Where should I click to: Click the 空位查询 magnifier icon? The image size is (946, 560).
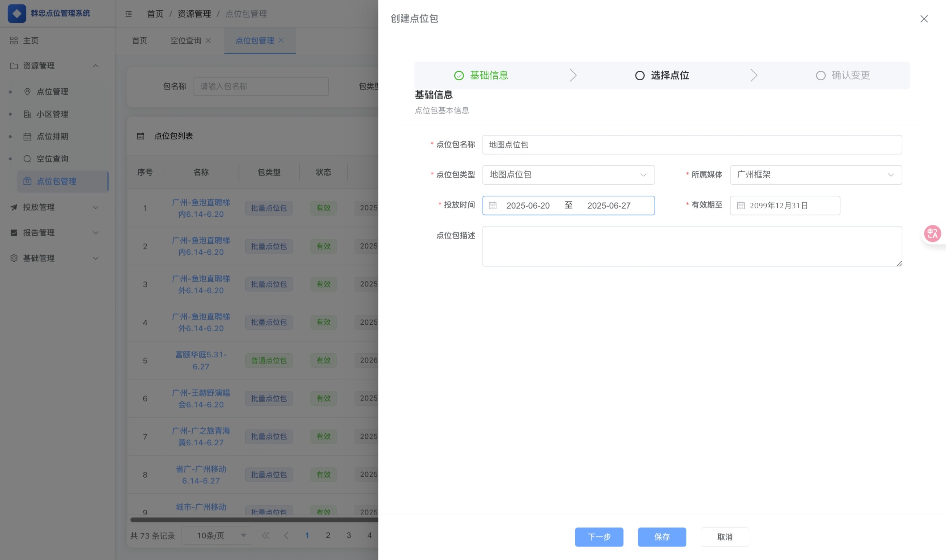[x=27, y=158]
